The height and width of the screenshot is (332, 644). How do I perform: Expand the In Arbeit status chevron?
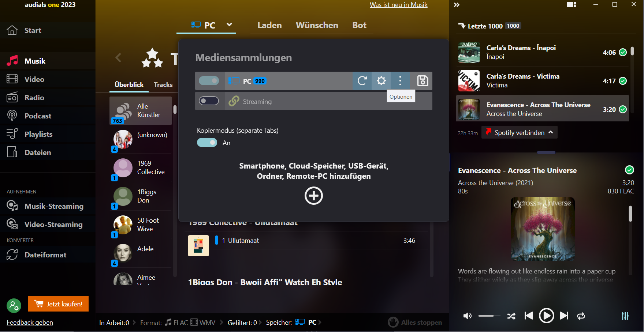[134, 322]
